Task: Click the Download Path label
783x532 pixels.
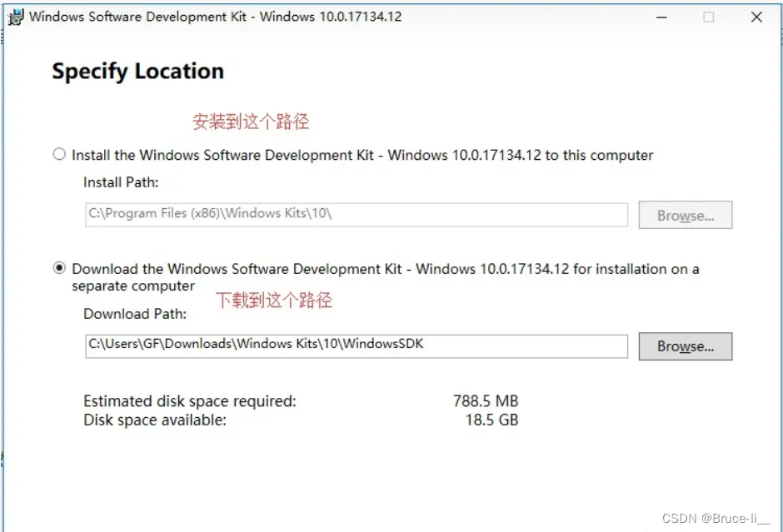Action: 135,314
